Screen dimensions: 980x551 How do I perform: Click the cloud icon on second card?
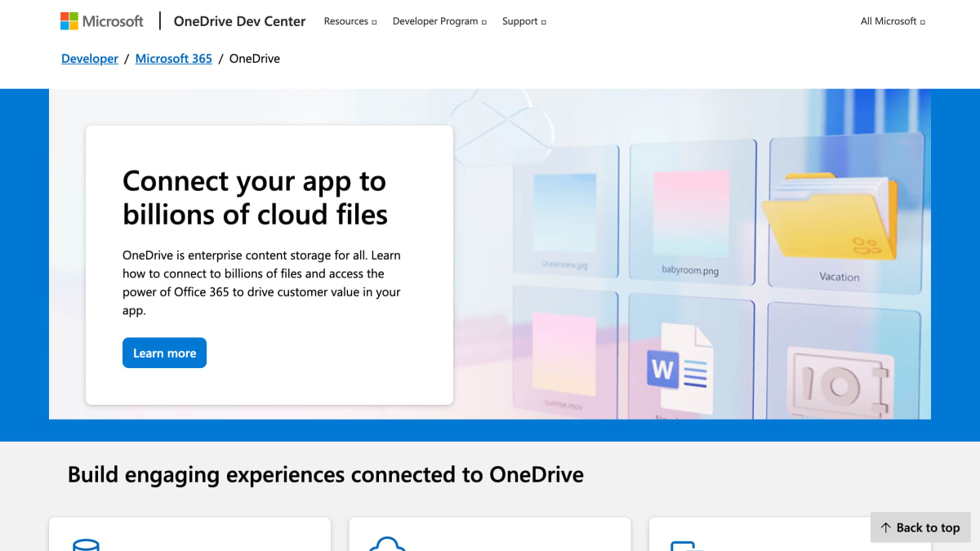pyautogui.click(x=387, y=544)
